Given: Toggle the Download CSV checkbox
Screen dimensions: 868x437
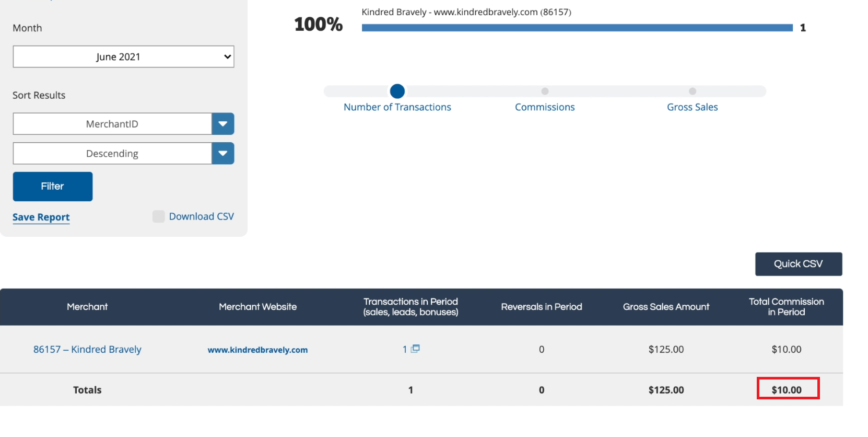Looking at the screenshot, I should click(x=158, y=216).
